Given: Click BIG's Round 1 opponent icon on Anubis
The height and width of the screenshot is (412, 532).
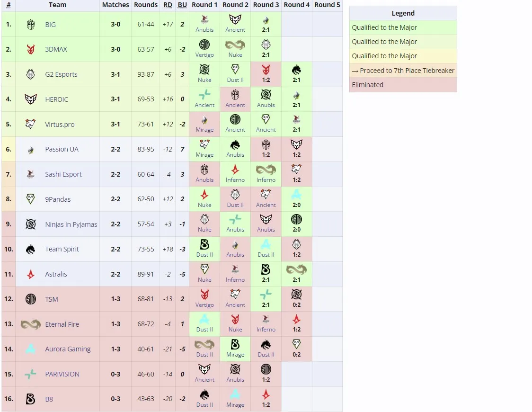Looking at the screenshot, I should pyautogui.click(x=204, y=20).
